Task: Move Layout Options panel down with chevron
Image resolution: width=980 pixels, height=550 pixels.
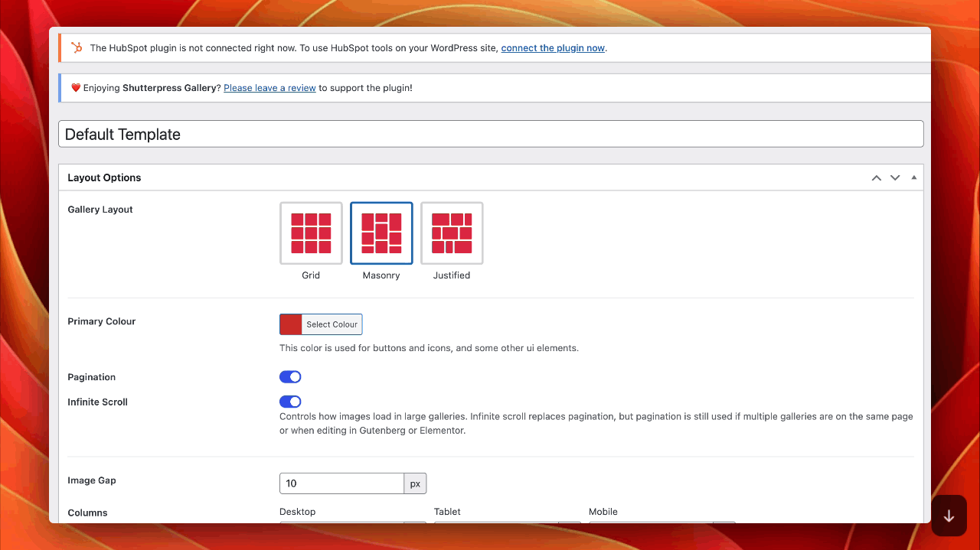Action: 895,177
